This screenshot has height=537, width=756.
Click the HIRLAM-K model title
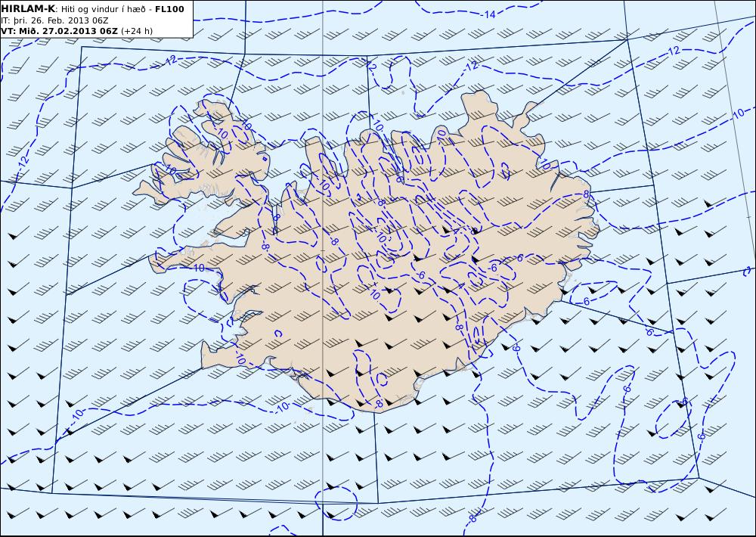coord(28,9)
